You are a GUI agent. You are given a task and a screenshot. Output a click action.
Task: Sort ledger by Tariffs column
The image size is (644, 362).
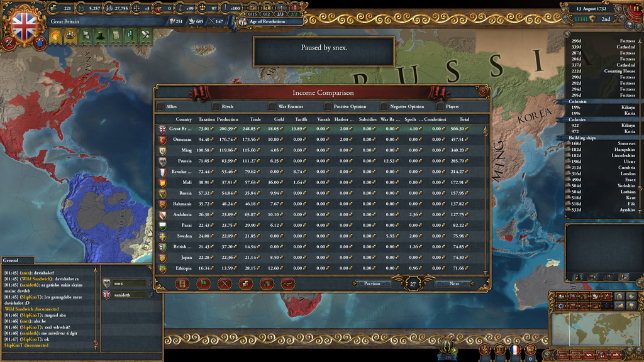pyautogui.click(x=301, y=119)
